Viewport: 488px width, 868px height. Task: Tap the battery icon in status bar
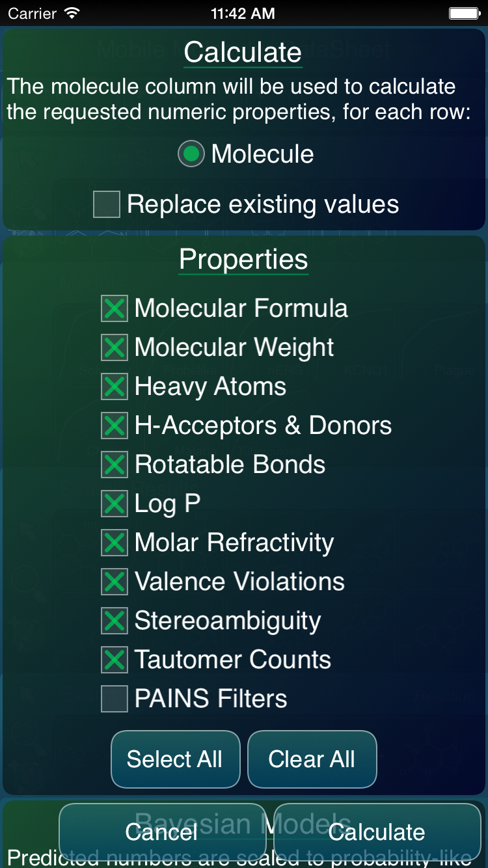point(464,13)
